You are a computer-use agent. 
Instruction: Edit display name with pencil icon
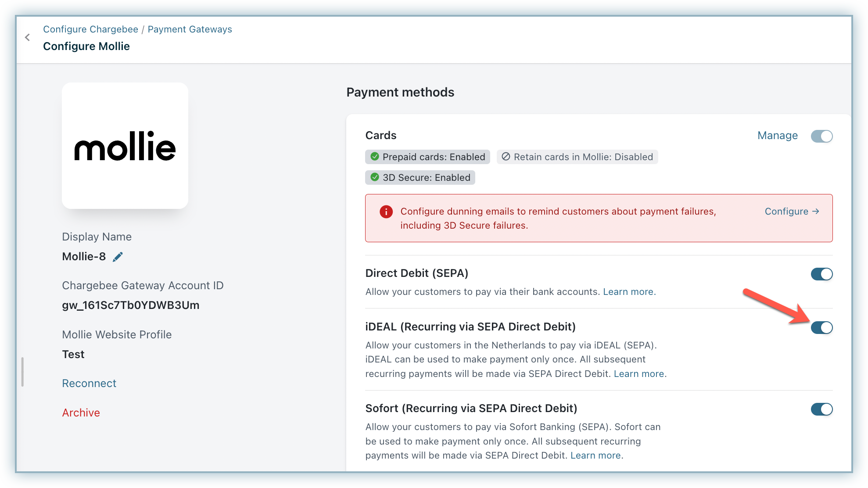(118, 257)
